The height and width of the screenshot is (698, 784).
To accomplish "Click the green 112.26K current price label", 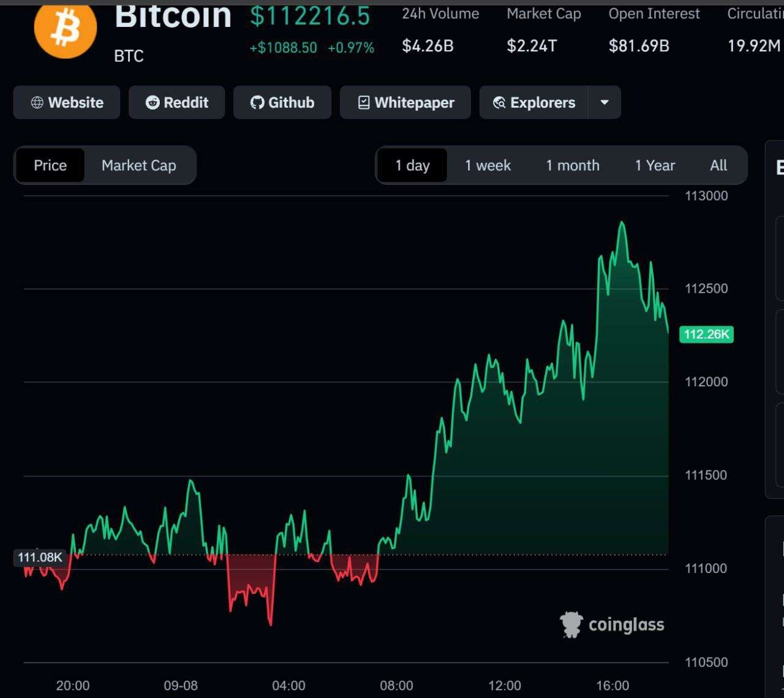I will click(706, 334).
